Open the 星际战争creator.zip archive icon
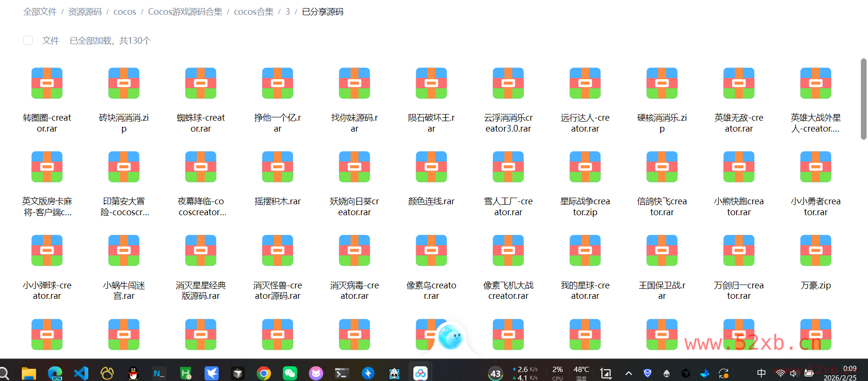This screenshot has height=381, width=868. [585, 167]
